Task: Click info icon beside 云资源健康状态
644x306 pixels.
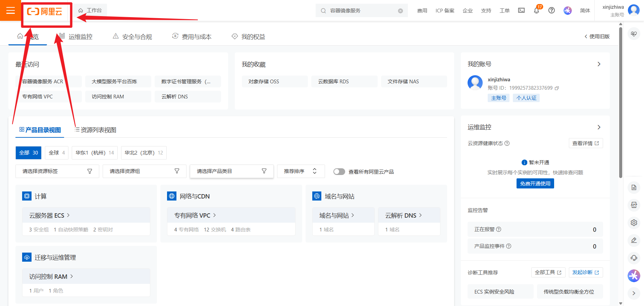Action: (507, 143)
